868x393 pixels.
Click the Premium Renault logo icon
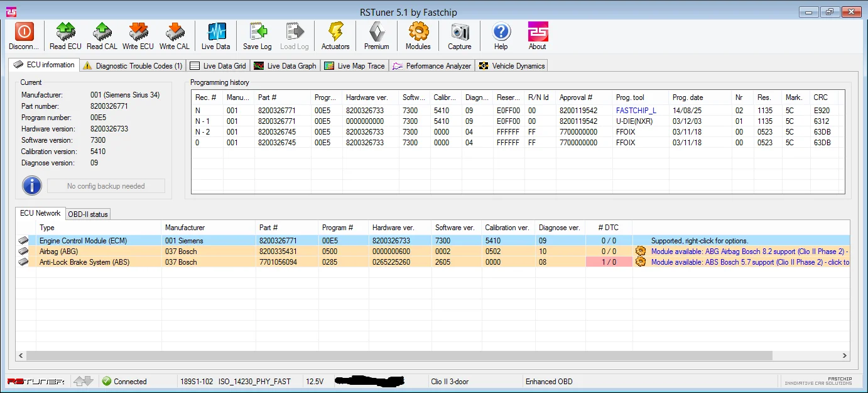[377, 31]
